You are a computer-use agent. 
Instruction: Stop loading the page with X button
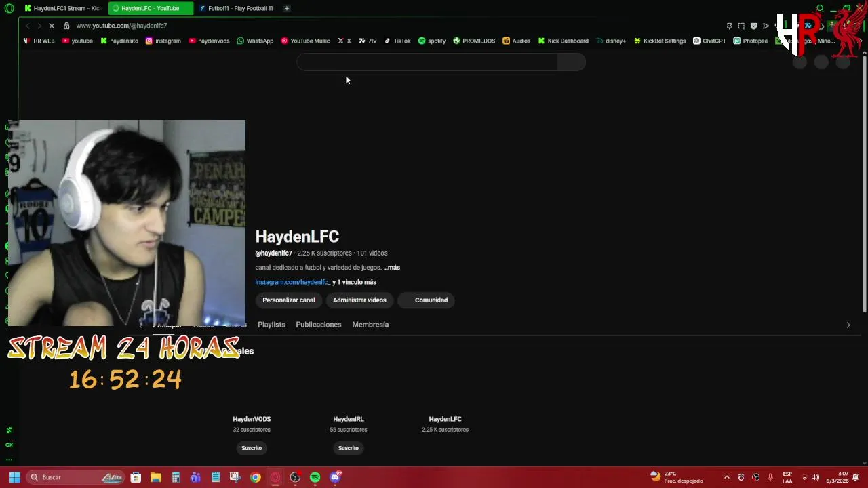tap(51, 26)
